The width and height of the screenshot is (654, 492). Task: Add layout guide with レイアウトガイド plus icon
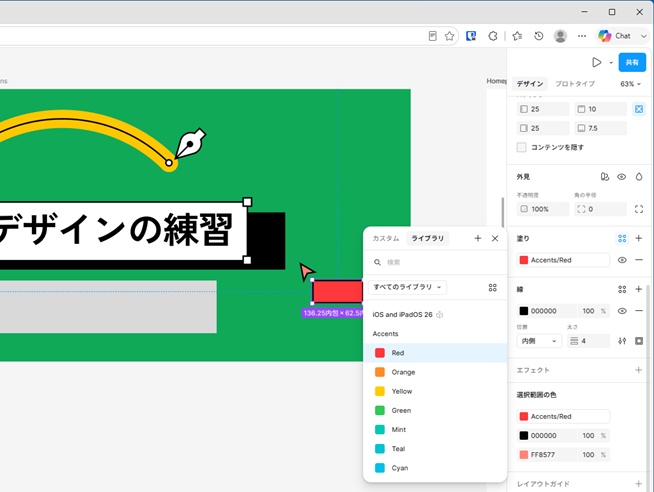(x=639, y=484)
